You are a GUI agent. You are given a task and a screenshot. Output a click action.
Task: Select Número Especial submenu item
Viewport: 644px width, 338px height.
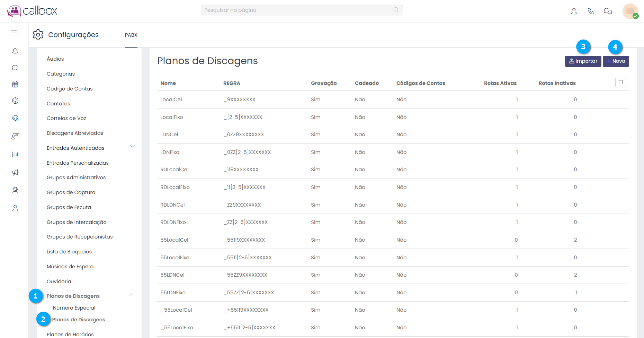point(74,308)
